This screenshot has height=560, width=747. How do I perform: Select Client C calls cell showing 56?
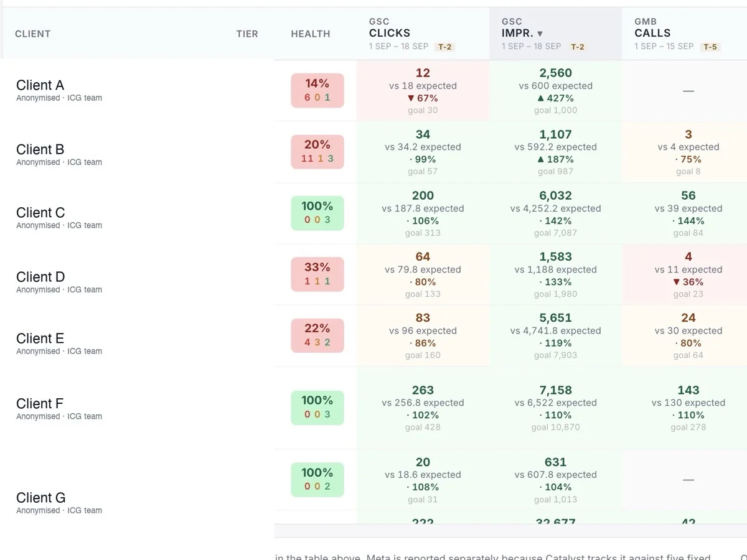pyautogui.click(x=684, y=213)
